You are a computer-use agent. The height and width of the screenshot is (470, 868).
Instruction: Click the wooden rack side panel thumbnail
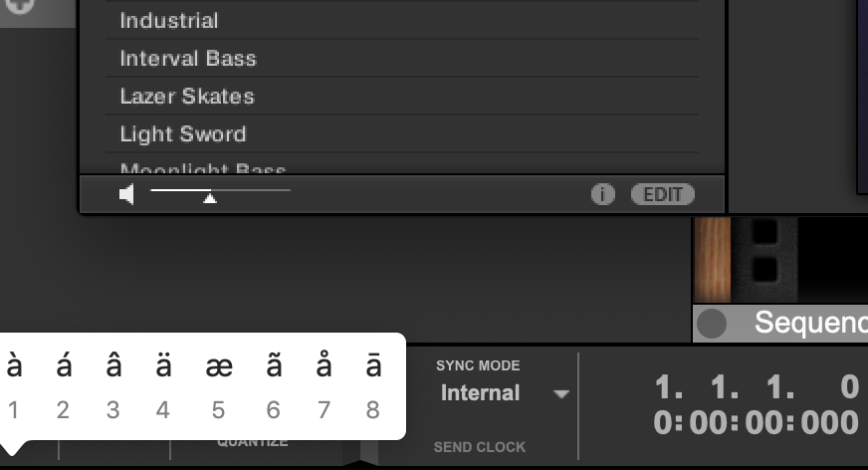click(x=713, y=260)
